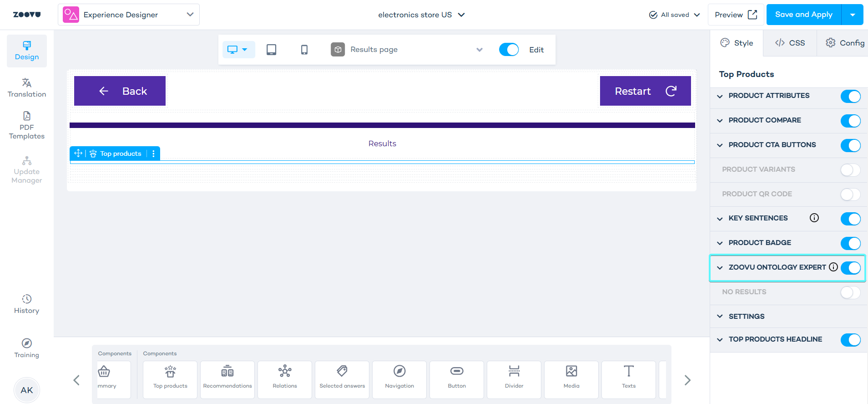868x404 pixels.
Task: Switch to the Config tab
Action: 845,43
